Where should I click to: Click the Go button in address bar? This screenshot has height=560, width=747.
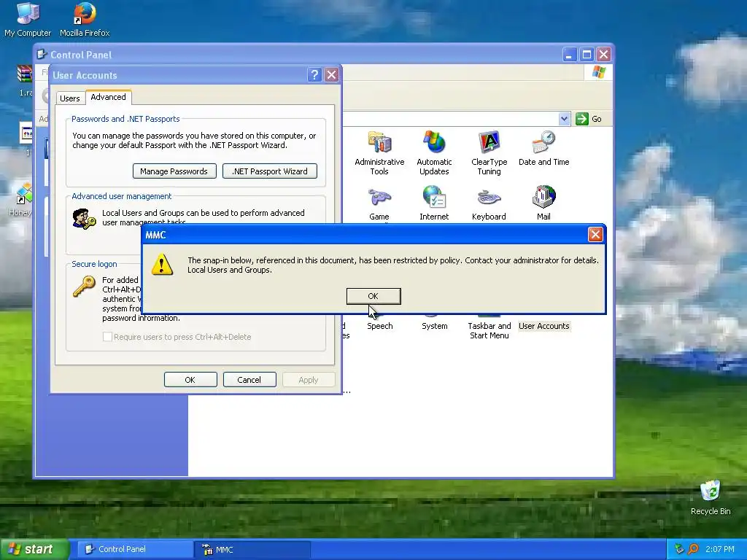pyautogui.click(x=589, y=119)
